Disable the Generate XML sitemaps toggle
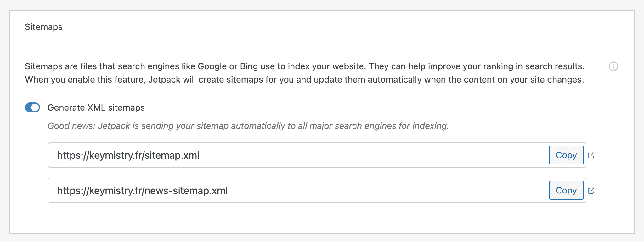Viewport: 644px width, 242px height. pyautogui.click(x=32, y=107)
